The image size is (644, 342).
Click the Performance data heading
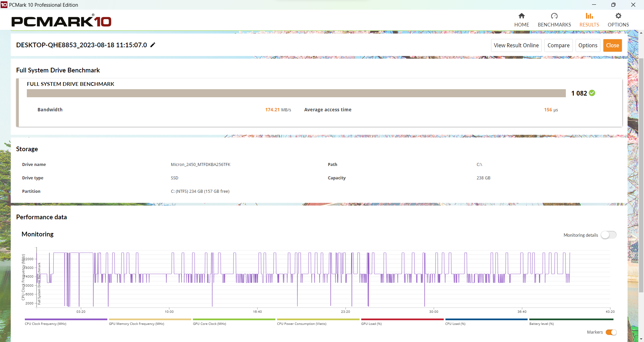point(42,217)
